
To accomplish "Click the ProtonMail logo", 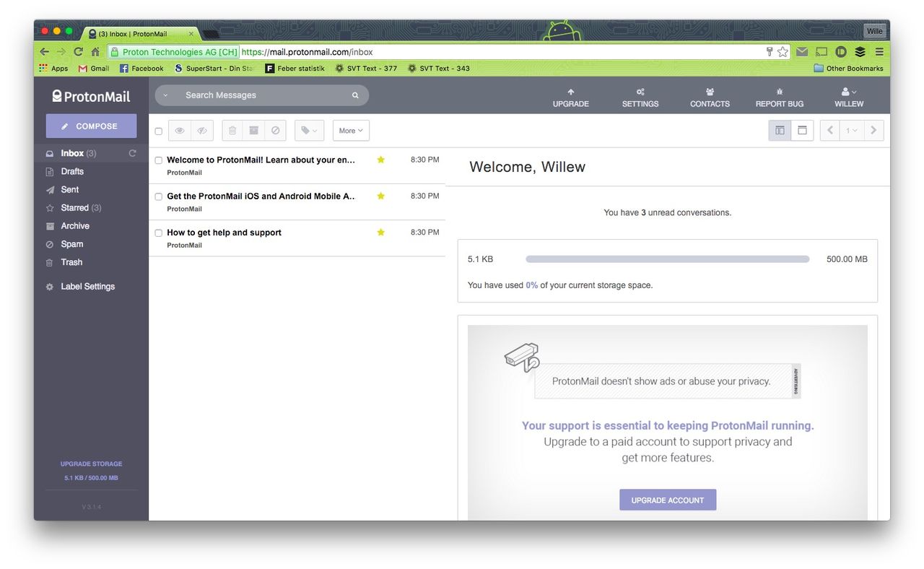I will (x=91, y=96).
